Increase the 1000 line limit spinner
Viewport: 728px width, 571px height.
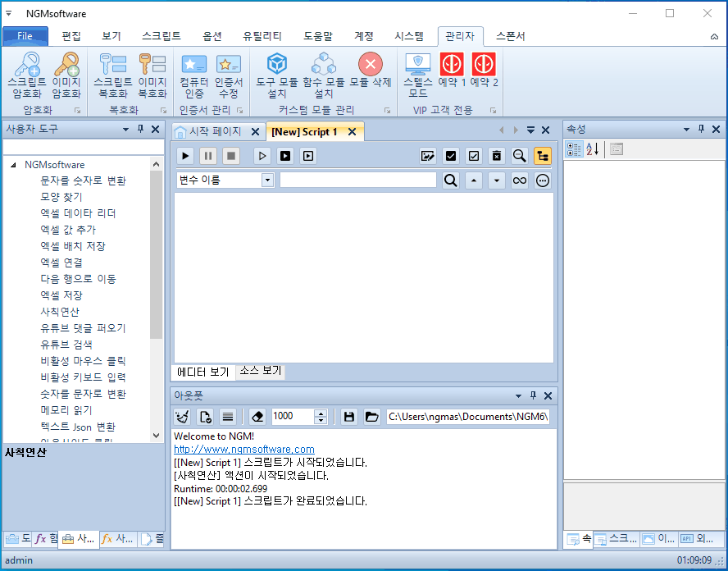[321, 413]
